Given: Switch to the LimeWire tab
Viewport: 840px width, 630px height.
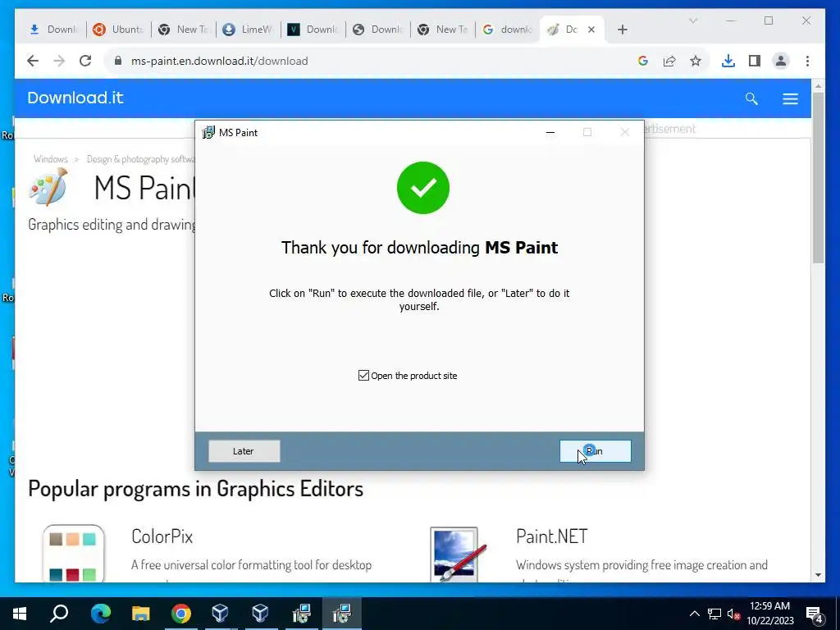Looking at the screenshot, I should pos(248,30).
